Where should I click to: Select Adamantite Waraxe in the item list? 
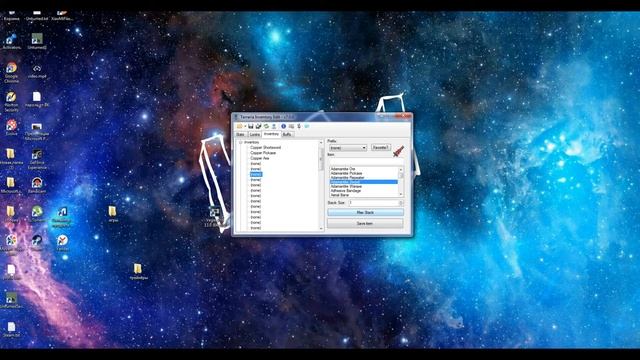click(x=346, y=187)
